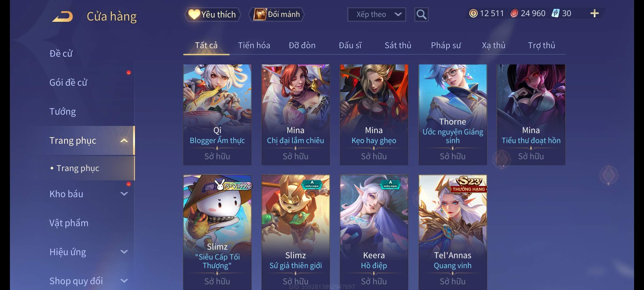Open the Xếp theo sort dropdown
The image size is (644, 290).
pos(376,15)
